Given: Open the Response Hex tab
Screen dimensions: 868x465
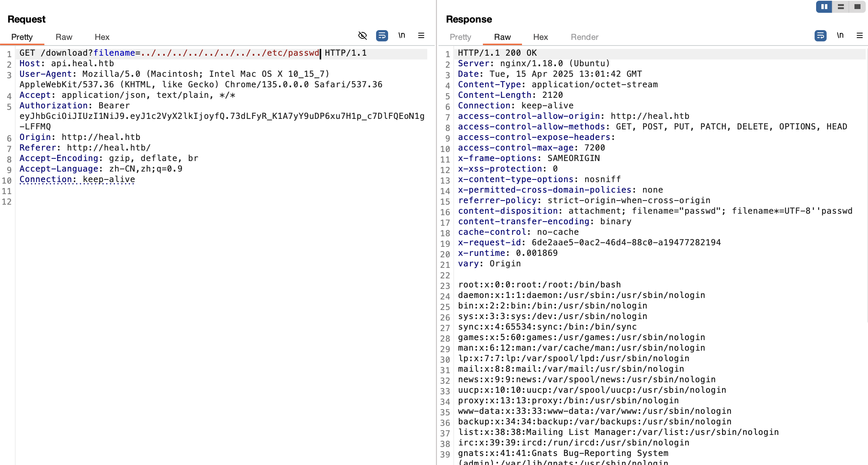Looking at the screenshot, I should pyautogui.click(x=540, y=37).
